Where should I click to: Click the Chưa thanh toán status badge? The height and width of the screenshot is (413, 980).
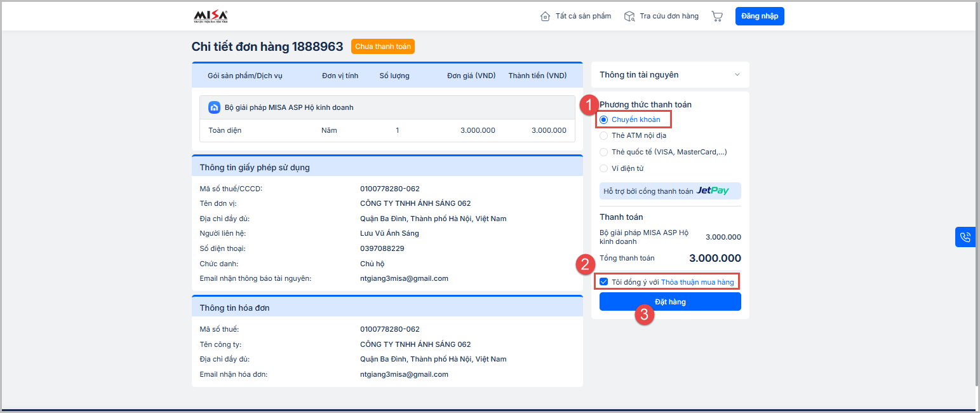(x=383, y=46)
